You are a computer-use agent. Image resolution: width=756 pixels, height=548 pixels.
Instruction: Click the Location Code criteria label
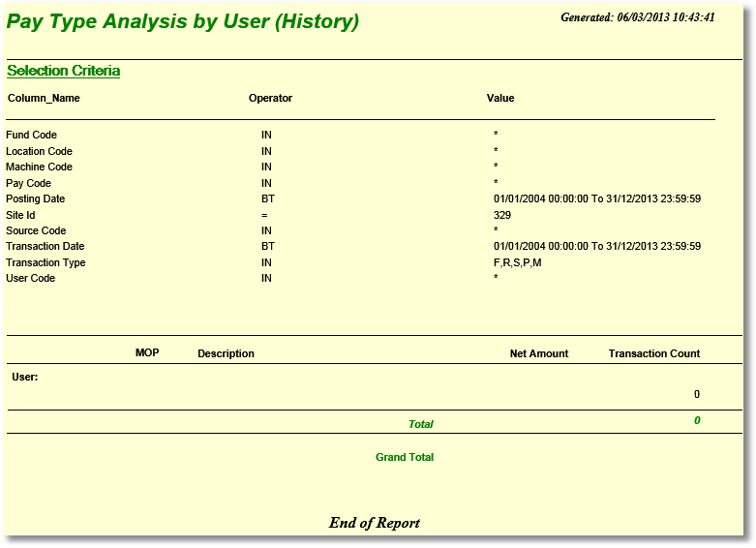pos(39,151)
